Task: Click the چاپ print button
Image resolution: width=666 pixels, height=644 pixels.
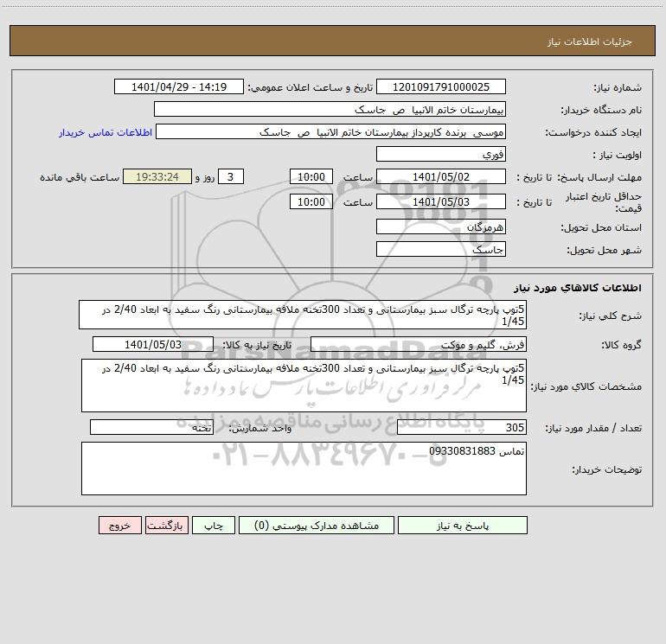Action: coord(214,525)
